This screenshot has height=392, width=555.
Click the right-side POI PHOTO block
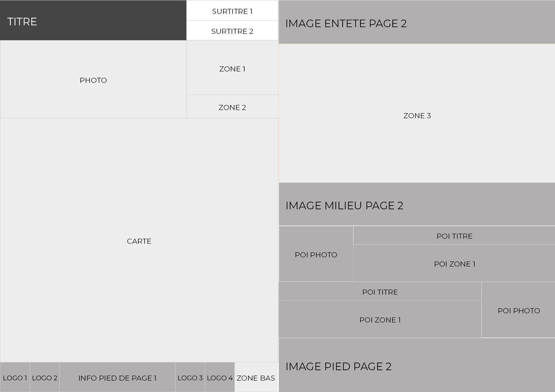click(x=519, y=310)
